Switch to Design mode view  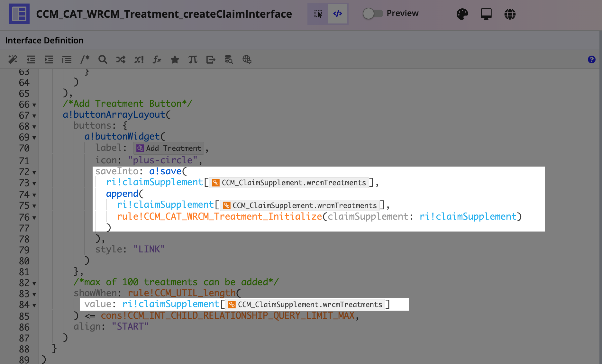click(x=318, y=14)
